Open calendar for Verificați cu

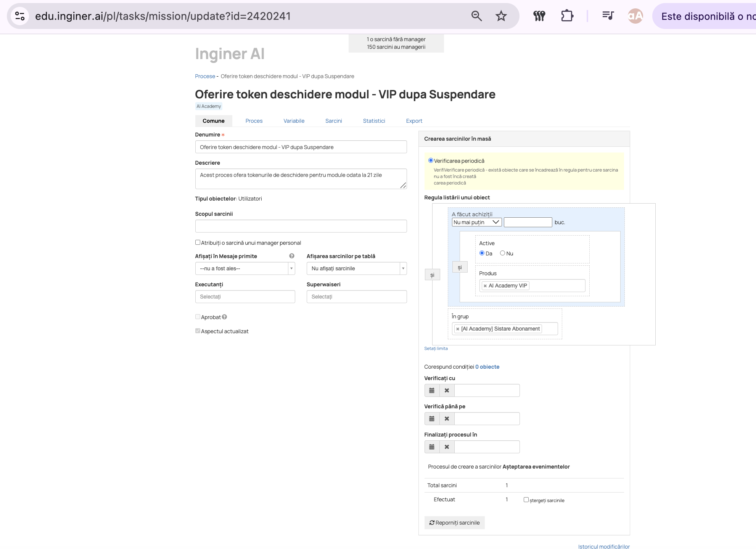click(432, 390)
